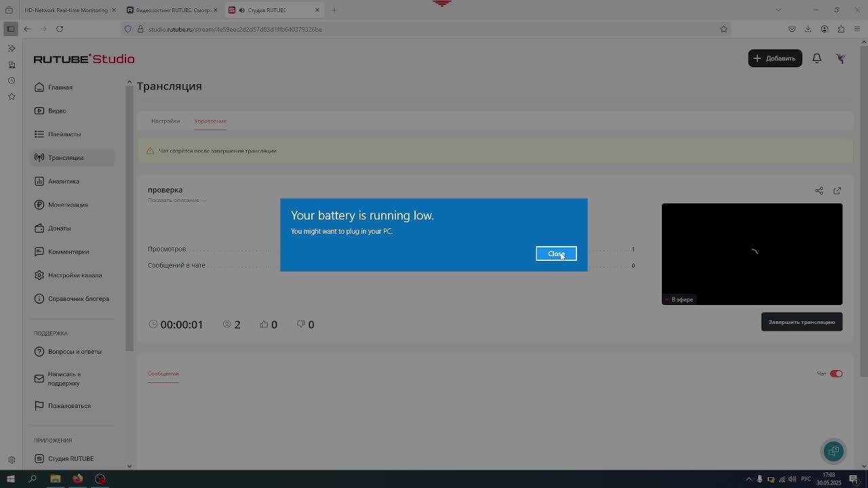Open browser extensions menu
The height and width of the screenshot is (488, 868).
(841, 29)
